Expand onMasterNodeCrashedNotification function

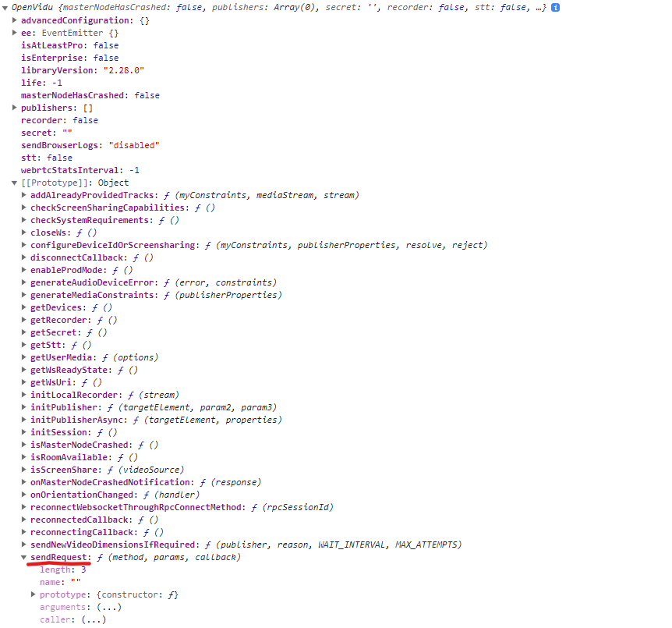point(24,481)
